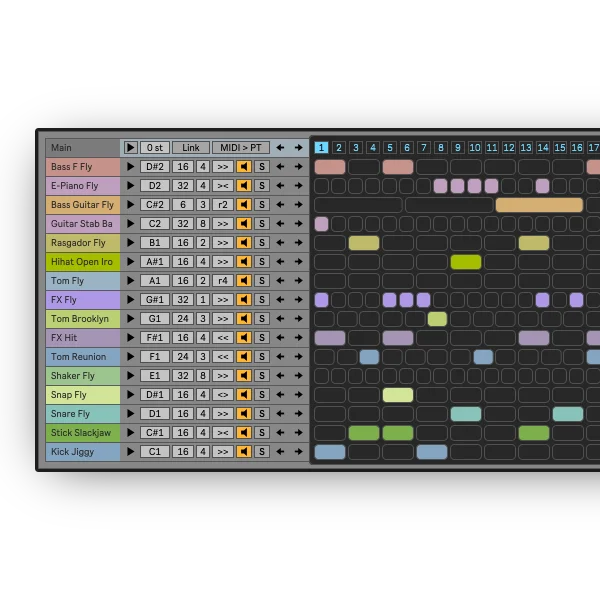Viewport: 600px width, 600px height.
Task: Open note selector G#1 on FX Fly
Action: (x=155, y=300)
